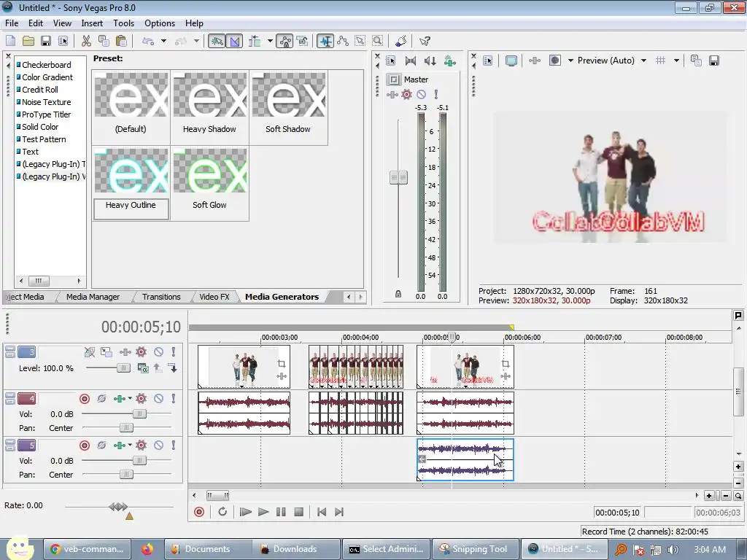Save snapshot to file in preview panel

pyautogui.click(x=713, y=61)
